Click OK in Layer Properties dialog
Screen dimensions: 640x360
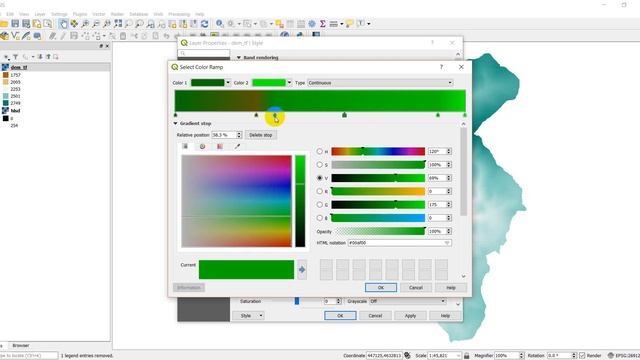340,316
